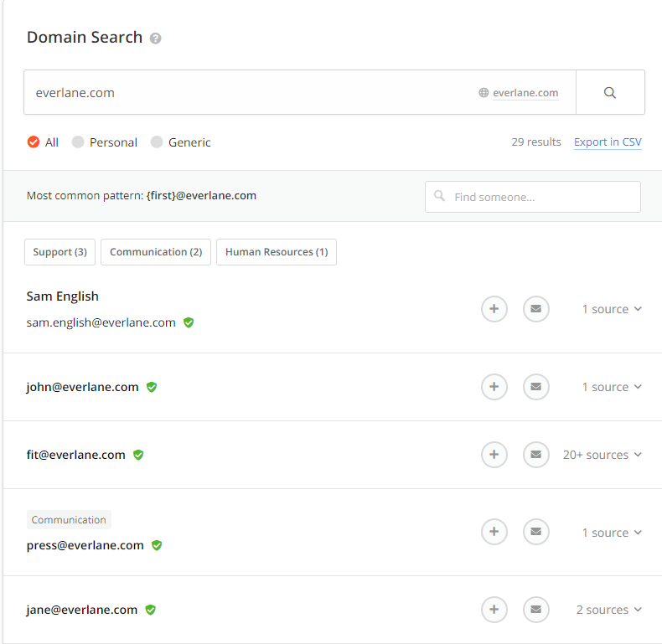The image size is (662, 644).
Task: Click the email sam.english@everlane.com
Action: click(x=101, y=322)
